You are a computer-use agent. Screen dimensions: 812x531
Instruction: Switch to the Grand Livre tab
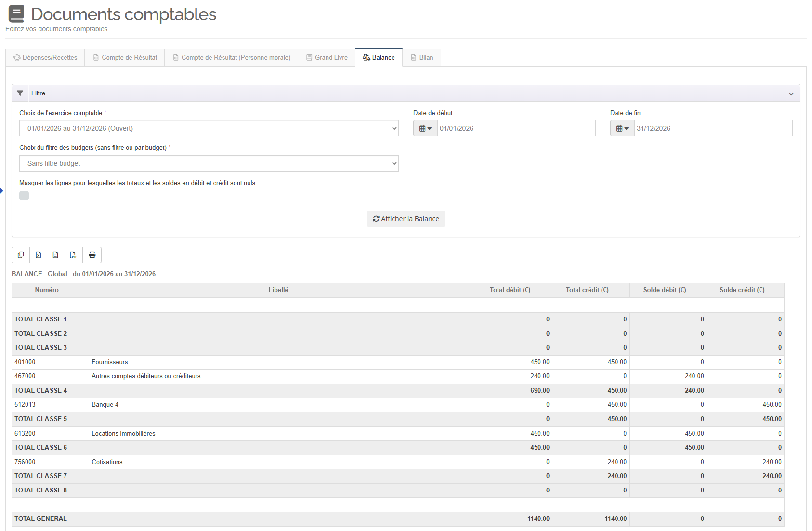(327, 57)
